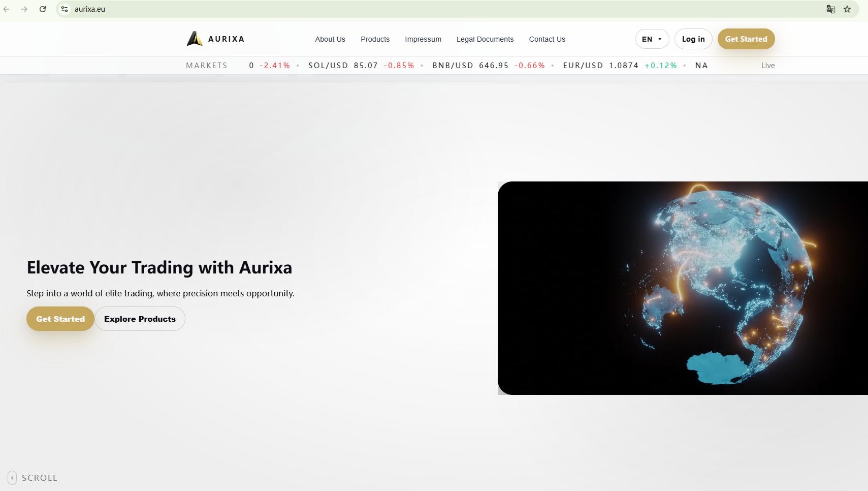
Task: Click the hero Get Started button
Action: tap(60, 319)
